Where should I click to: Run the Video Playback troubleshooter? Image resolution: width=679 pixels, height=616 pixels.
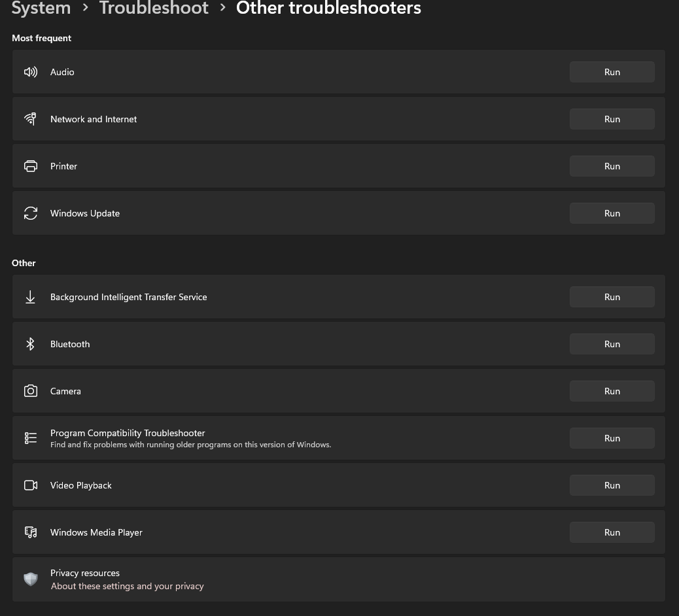(x=612, y=485)
